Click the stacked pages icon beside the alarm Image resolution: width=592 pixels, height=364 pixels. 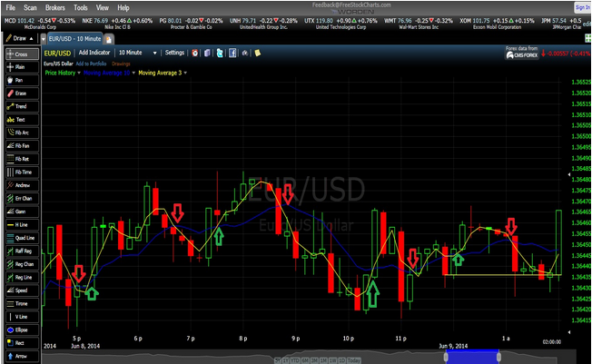click(207, 53)
